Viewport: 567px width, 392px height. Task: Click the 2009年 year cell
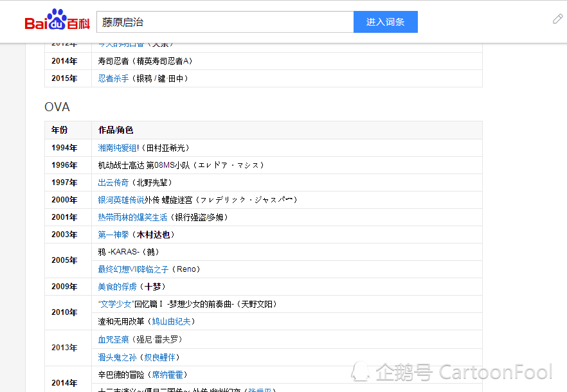click(x=68, y=287)
